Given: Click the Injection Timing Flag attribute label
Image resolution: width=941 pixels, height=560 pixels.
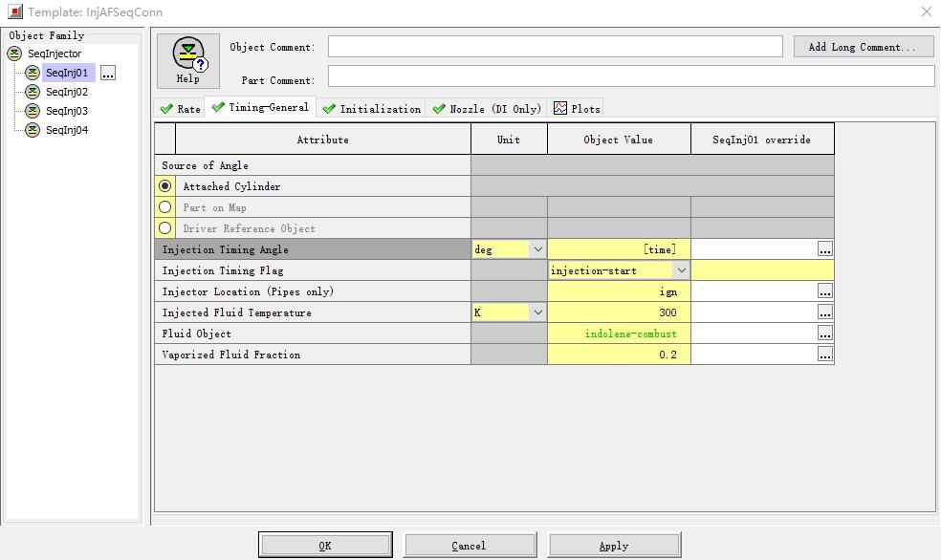Looking at the screenshot, I should (223, 270).
